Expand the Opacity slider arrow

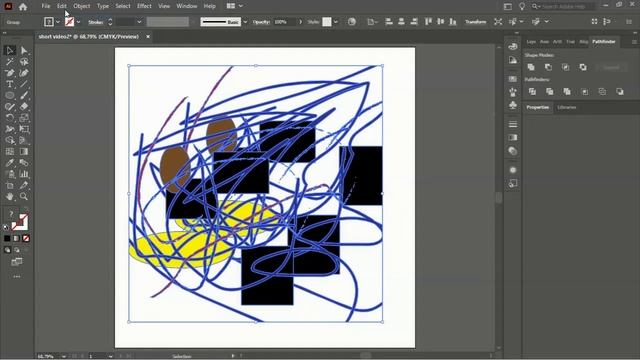(301, 22)
